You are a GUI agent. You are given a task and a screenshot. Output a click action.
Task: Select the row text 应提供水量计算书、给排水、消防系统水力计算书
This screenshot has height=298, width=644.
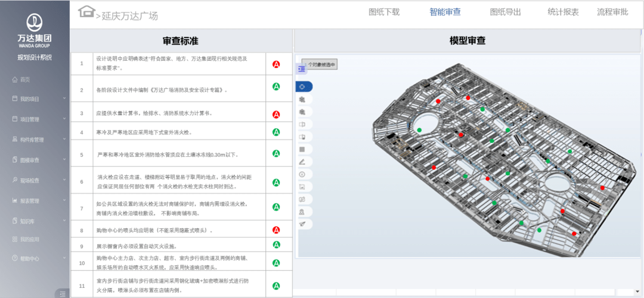[154, 113]
